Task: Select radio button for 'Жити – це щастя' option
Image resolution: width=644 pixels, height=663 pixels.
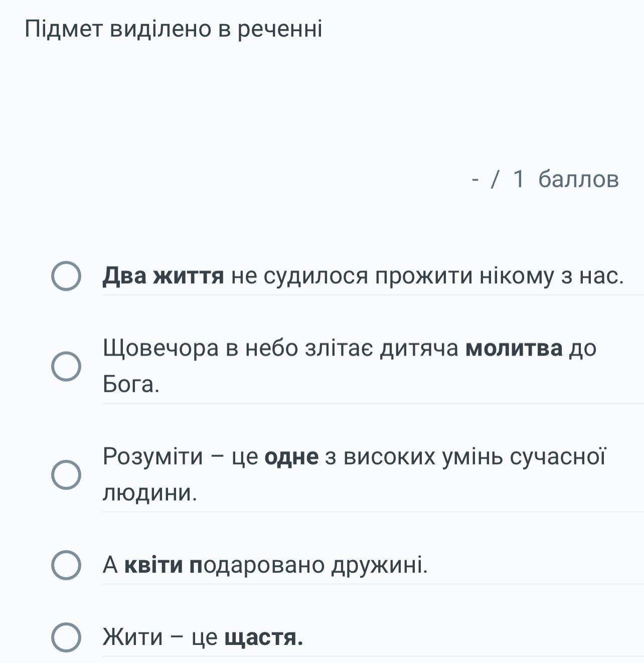Action: (66, 637)
